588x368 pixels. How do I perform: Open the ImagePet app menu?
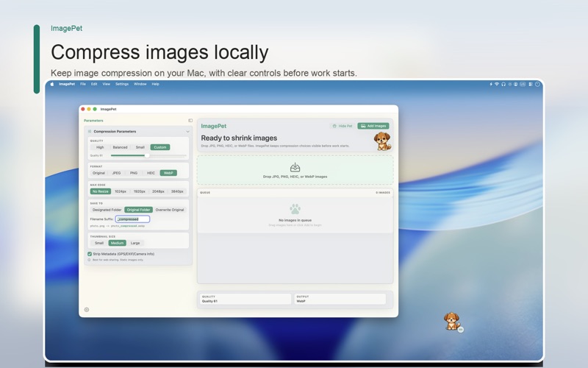[x=67, y=84]
